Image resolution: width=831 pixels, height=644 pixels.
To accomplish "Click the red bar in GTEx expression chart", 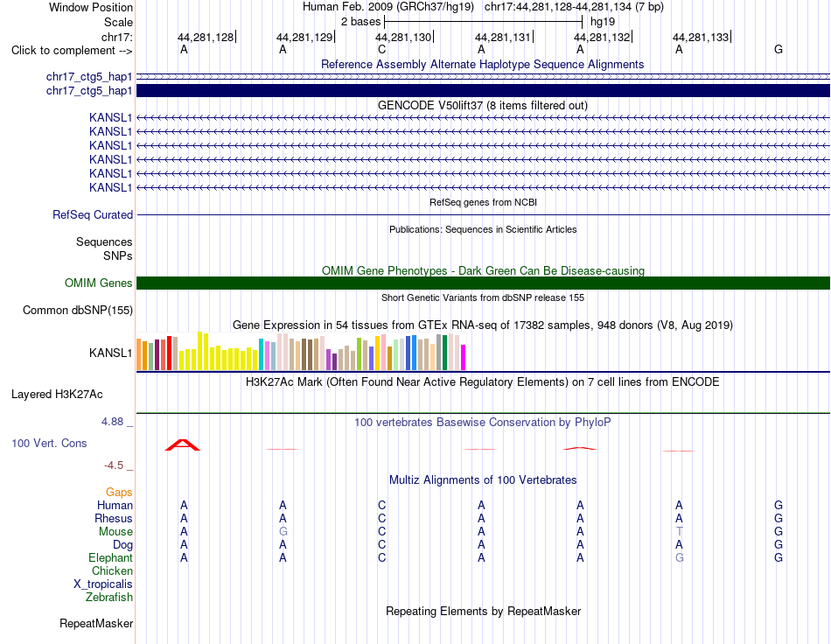I will click(169, 353).
